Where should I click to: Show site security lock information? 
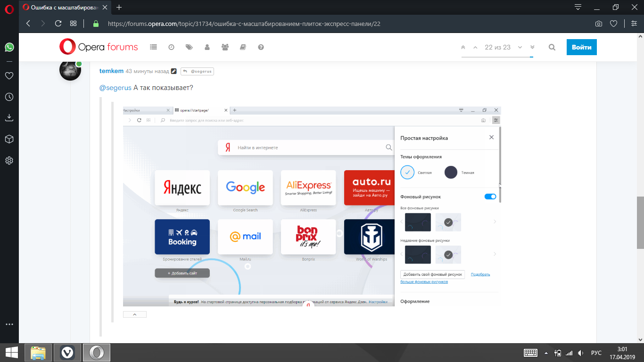[x=96, y=24]
